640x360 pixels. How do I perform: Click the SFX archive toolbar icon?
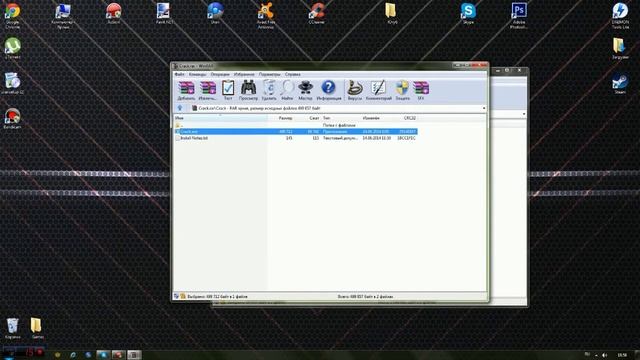click(x=421, y=90)
